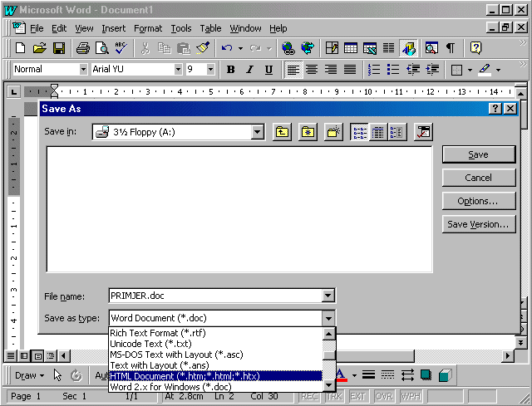This screenshot has height=406, width=532.
Task: Toggle Show/Hide paragraph marks
Action: point(451,48)
